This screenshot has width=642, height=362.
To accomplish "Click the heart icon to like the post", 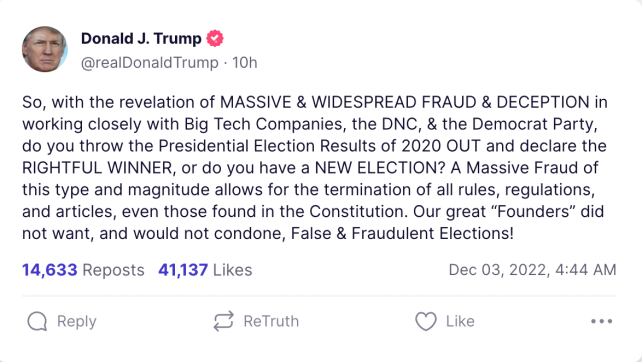I will point(426,321).
